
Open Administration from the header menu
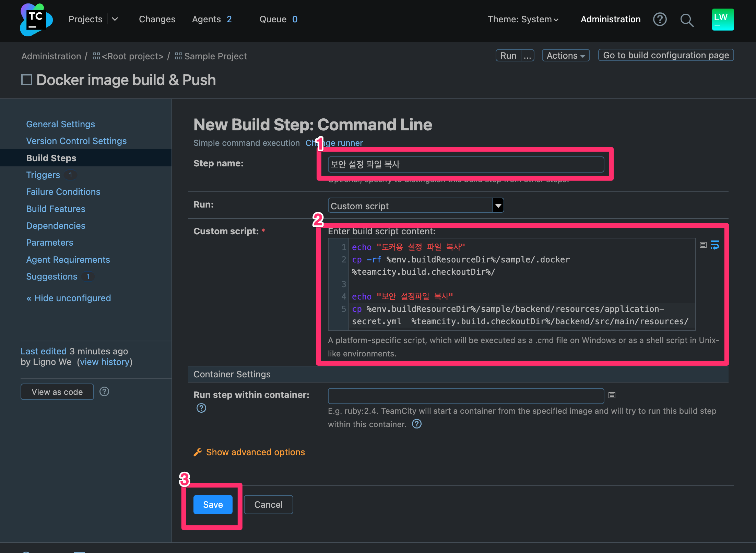point(610,19)
